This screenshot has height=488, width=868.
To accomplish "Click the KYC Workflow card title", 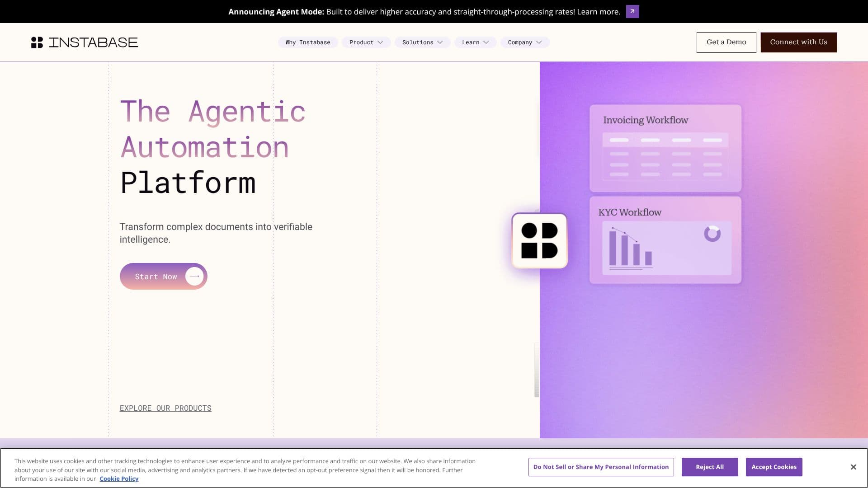I will pos(630,212).
